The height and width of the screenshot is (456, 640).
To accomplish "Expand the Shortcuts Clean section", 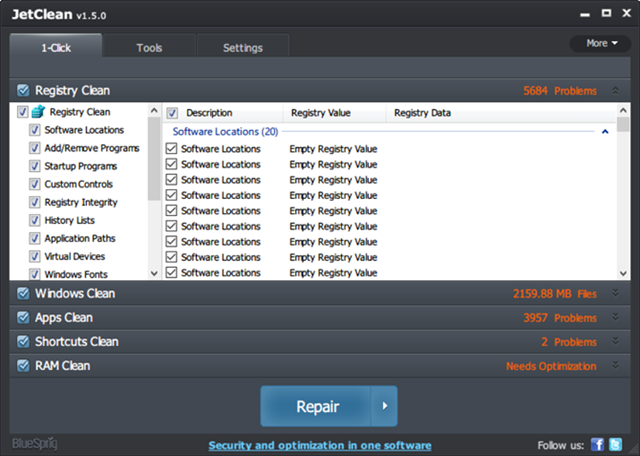I will click(x=616, y=341).
